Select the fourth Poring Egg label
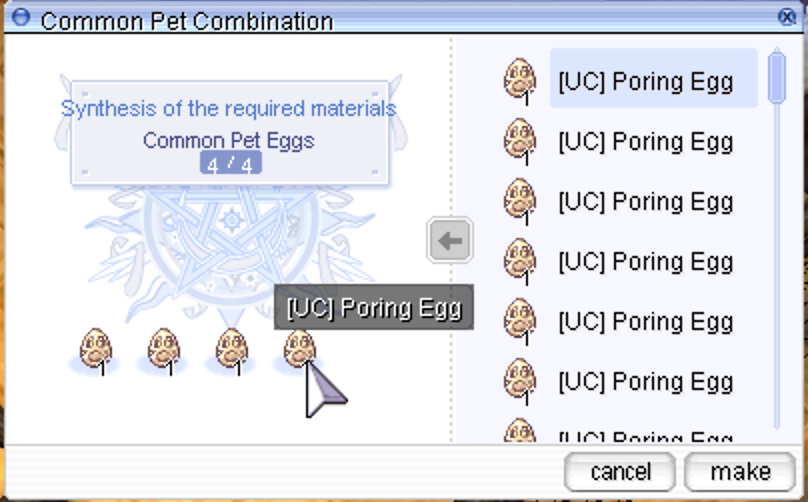 [x=646, y=261]
